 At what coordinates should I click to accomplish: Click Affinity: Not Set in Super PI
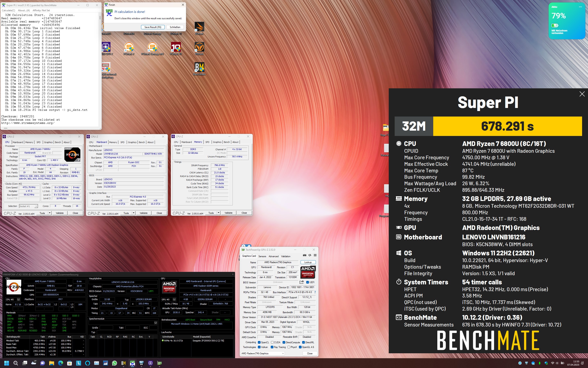coord(41,10)
